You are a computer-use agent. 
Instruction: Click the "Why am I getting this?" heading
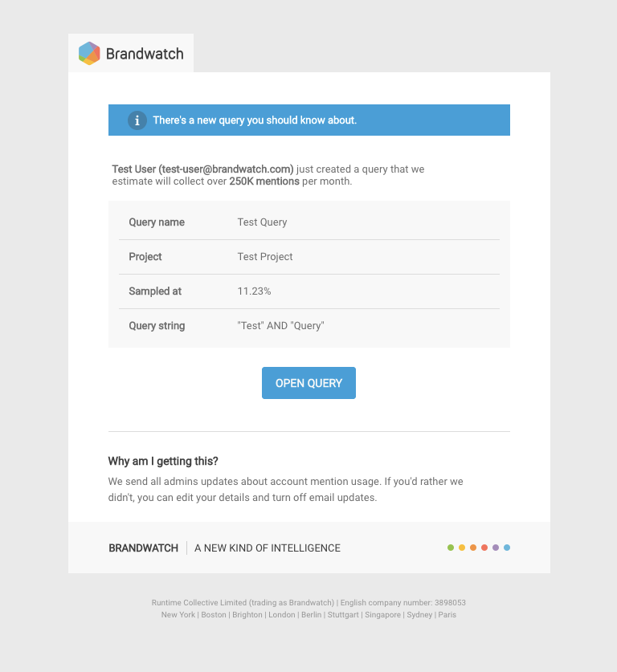click(163, 461)
